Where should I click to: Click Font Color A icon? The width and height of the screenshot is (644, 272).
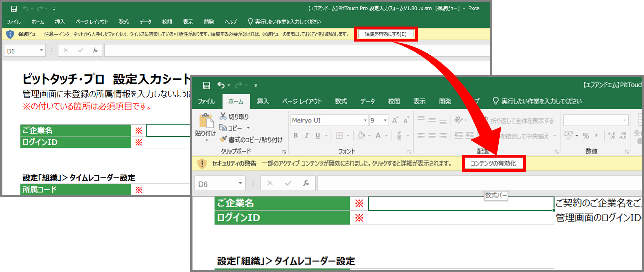(378, 136)
